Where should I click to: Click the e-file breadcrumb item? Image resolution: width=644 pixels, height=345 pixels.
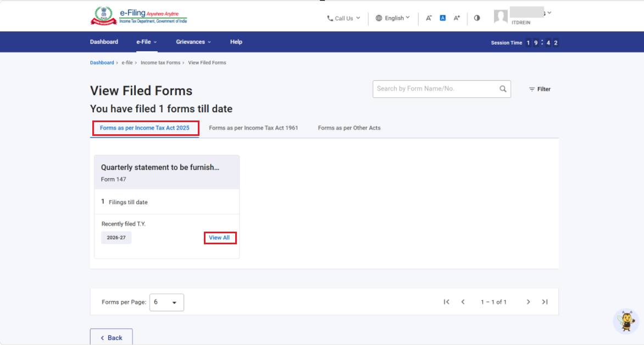tap(127, 63)
